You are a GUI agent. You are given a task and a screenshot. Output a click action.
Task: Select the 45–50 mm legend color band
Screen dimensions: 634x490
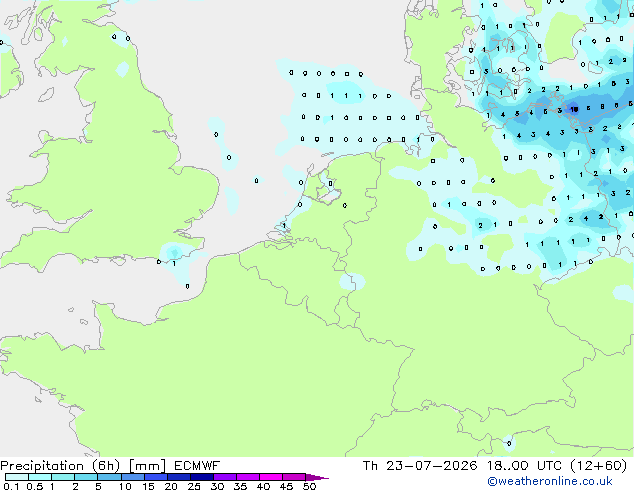coord(294,477)
